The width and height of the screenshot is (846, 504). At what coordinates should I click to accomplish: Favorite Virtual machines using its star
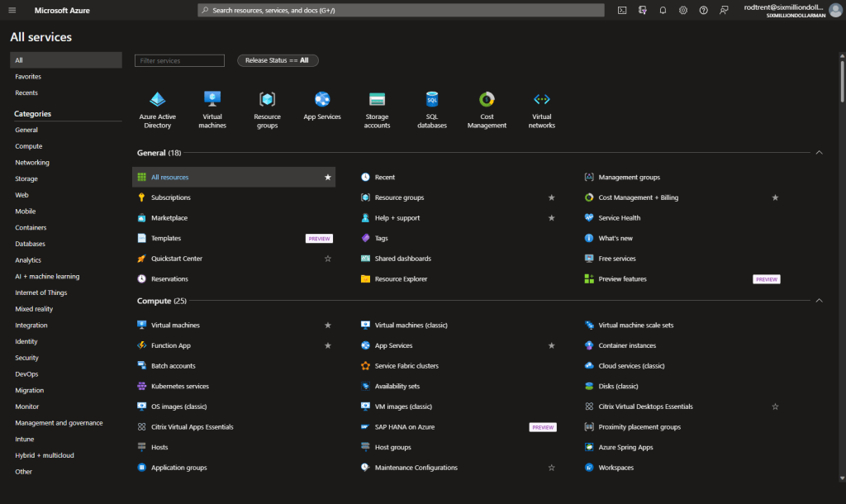[327, 325]
